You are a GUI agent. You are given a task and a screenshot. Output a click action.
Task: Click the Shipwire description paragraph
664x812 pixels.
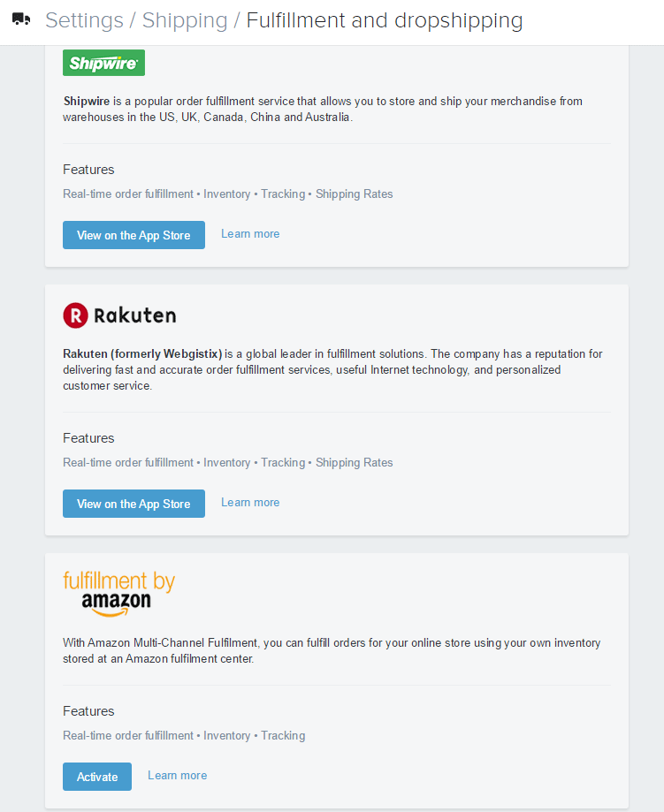323,109
